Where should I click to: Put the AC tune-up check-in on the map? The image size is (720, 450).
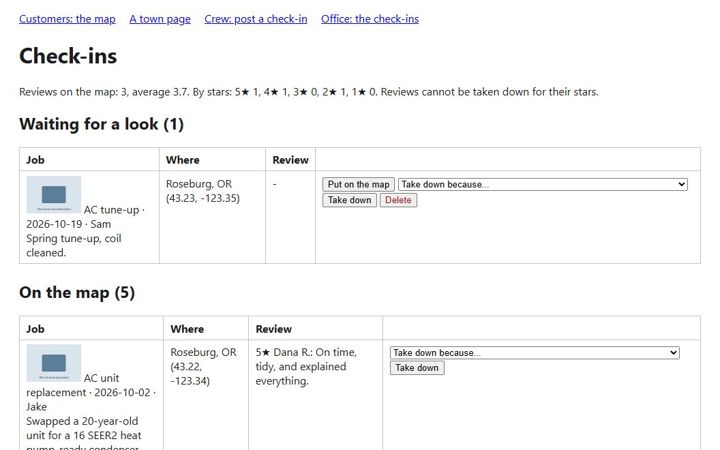coord(358,184)
